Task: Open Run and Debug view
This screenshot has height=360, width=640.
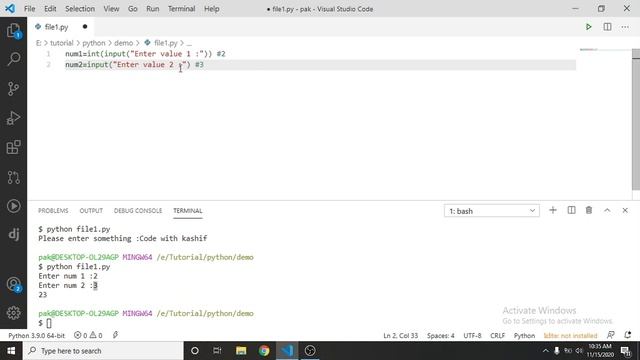Action: 13,118
